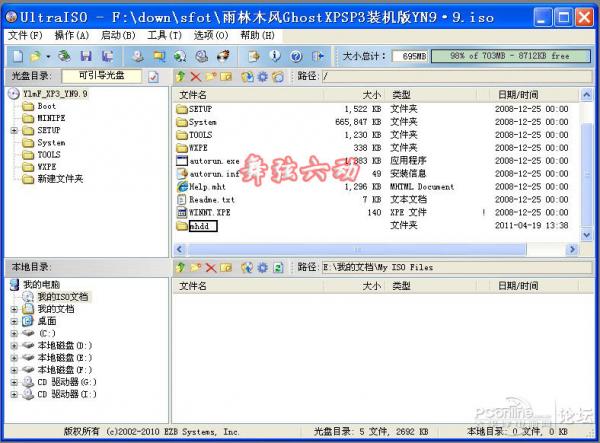
Task: Click the New Folder icon in disc pane
Action: tap(210, 77)
